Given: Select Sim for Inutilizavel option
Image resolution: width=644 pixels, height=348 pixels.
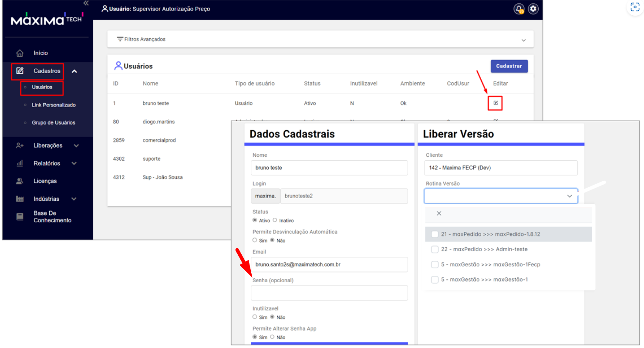Looking at the screenshot, I should pos(255,317).
